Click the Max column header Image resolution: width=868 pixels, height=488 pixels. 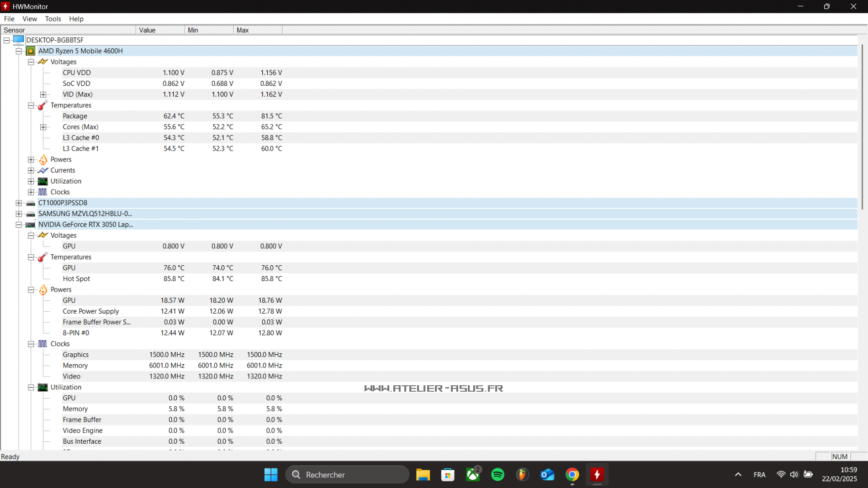[x=258, y=30]
